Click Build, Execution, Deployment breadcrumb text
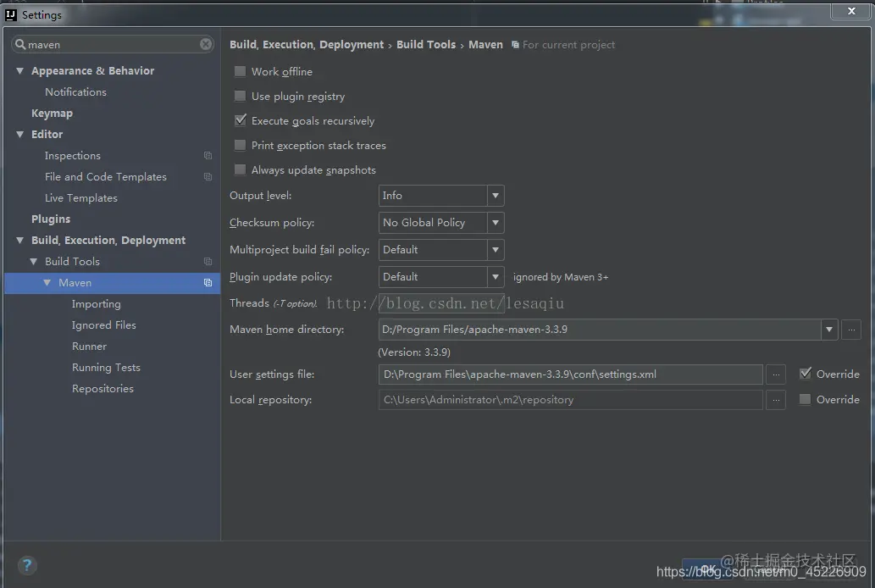 [x=307, y=45]
